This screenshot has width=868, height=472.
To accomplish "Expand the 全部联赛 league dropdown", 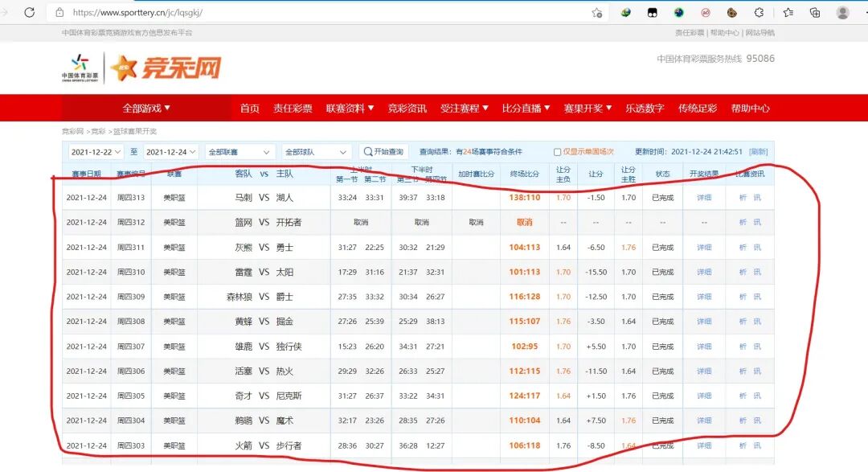I will point(240,152).
